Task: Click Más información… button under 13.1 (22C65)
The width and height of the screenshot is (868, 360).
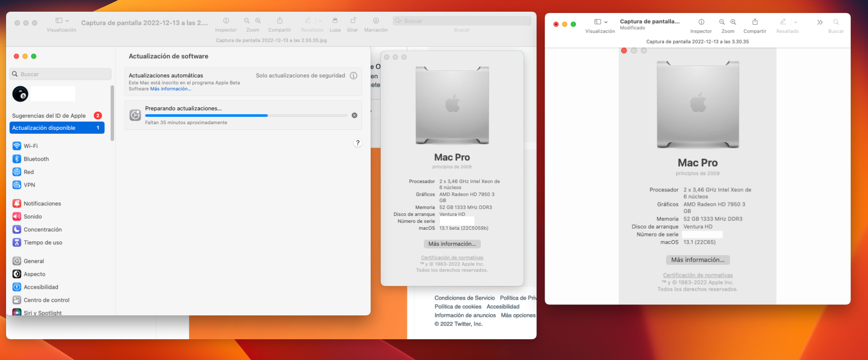Action: pos(698,260)
